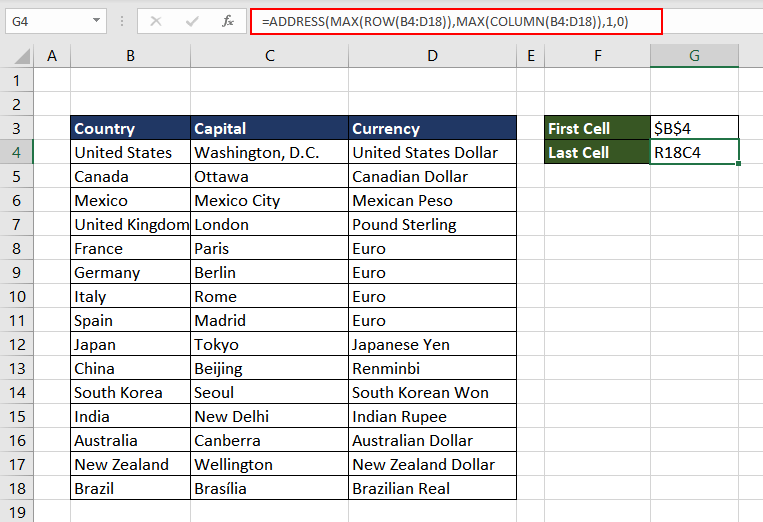Select column D header
The image size is (763, 522).
pyautogui.click(x=432, y=56)
